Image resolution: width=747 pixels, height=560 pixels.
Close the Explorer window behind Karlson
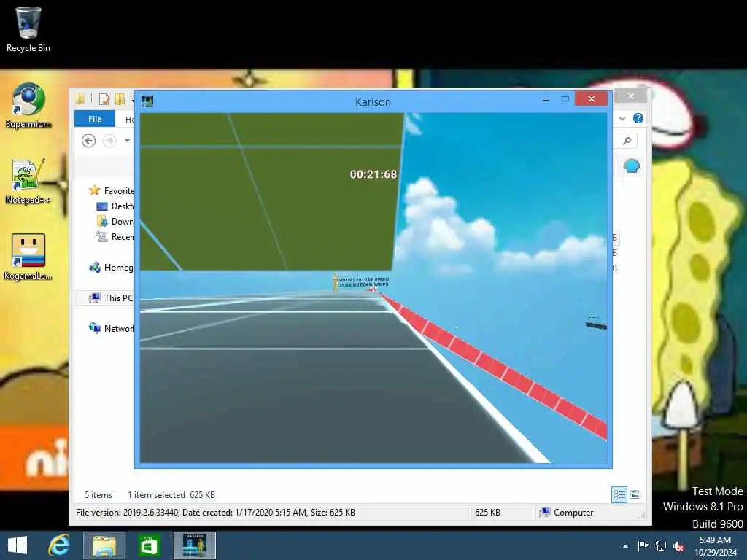pyautogui.click(x=631, y=96)
